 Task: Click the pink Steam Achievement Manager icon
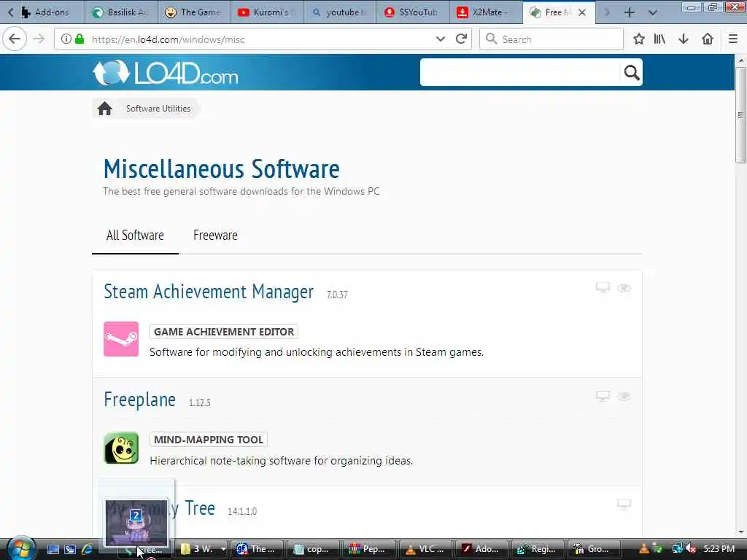(121, 339)
